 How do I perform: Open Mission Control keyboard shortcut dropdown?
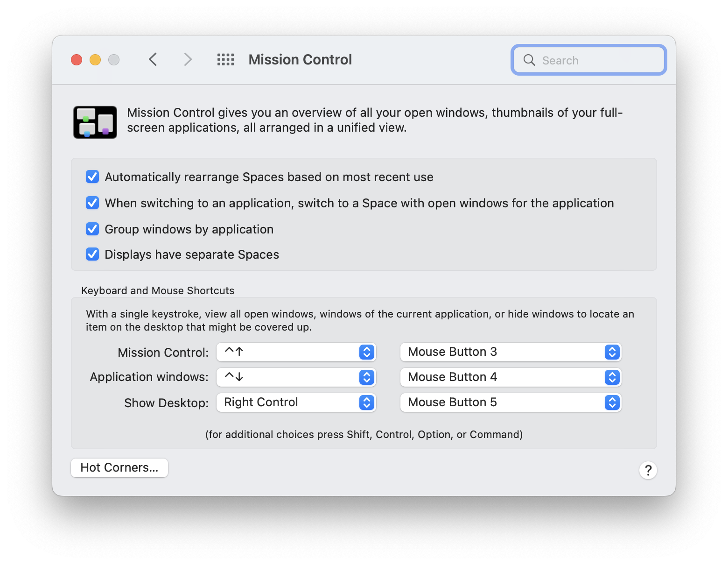pyautogui.click(x=296, y=352)
